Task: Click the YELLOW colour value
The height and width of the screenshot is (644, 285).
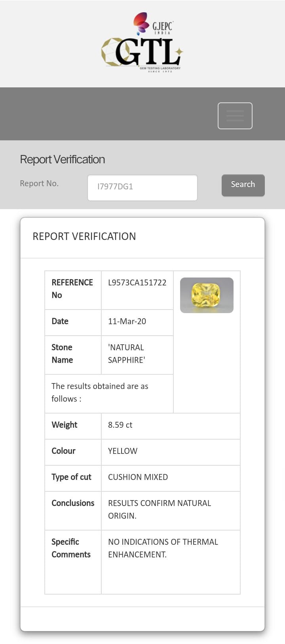Action: [123, 451]
